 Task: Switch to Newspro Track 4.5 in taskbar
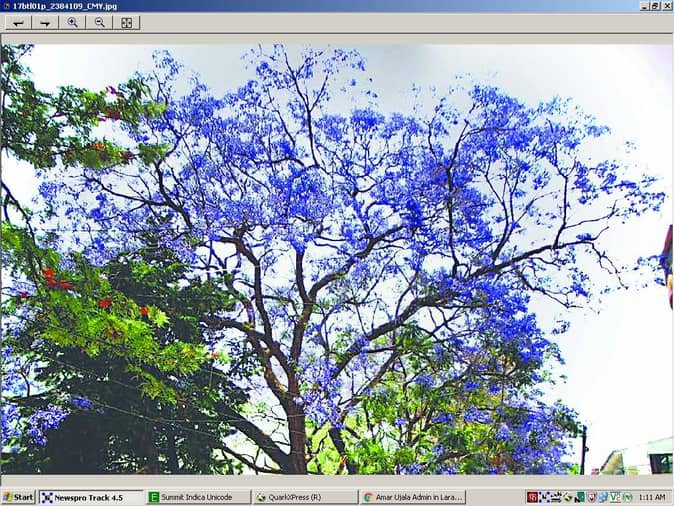tap(91, 497)
